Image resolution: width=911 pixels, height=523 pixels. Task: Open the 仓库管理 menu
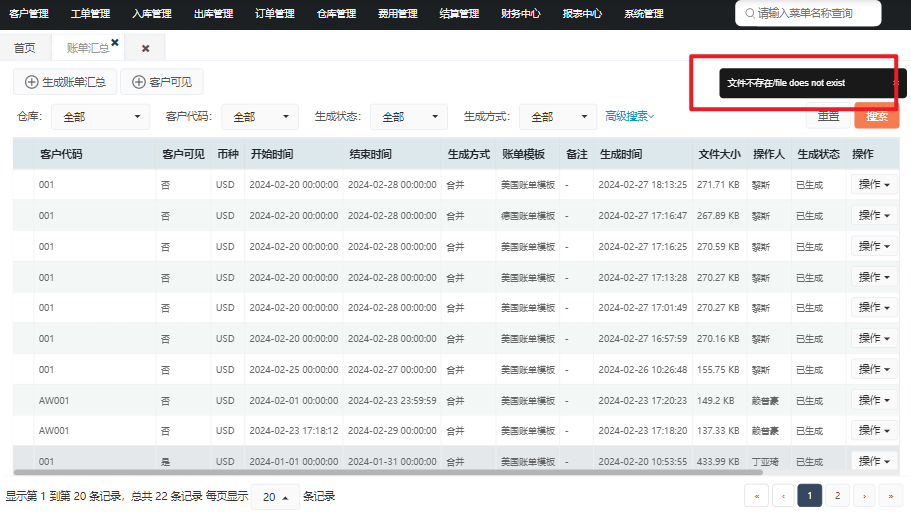point(336,13)
